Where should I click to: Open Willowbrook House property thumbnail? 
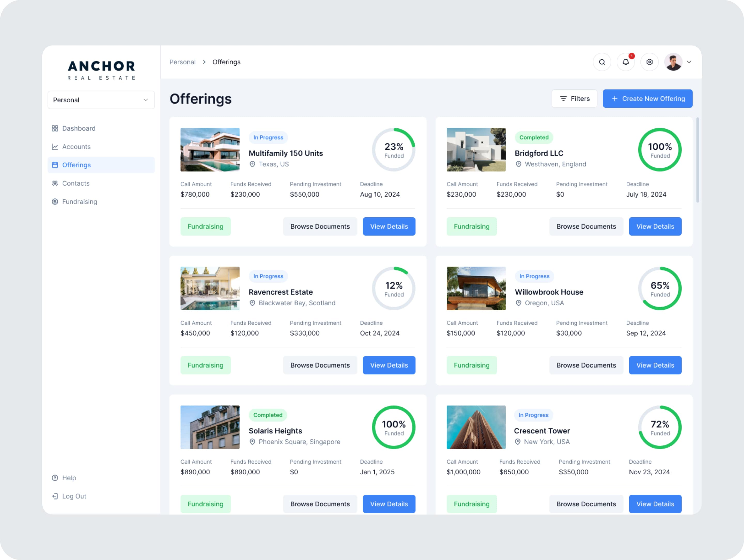point(476,288)
